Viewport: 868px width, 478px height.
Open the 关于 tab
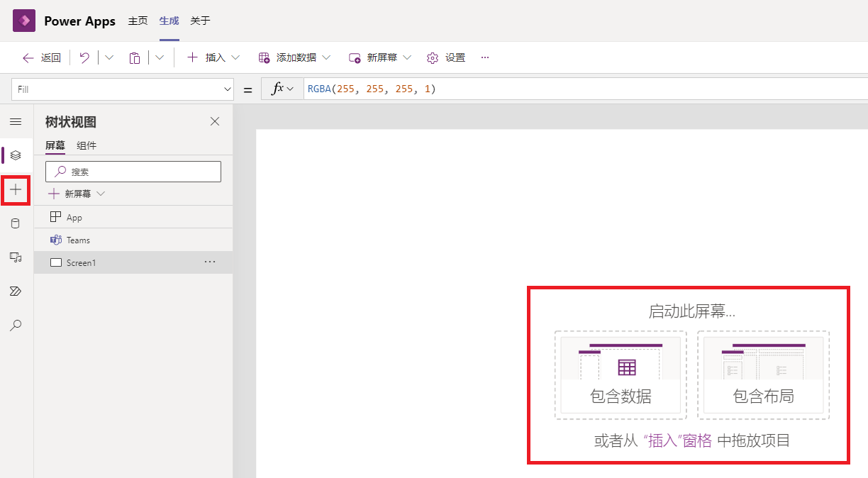[x=201, y=21]
